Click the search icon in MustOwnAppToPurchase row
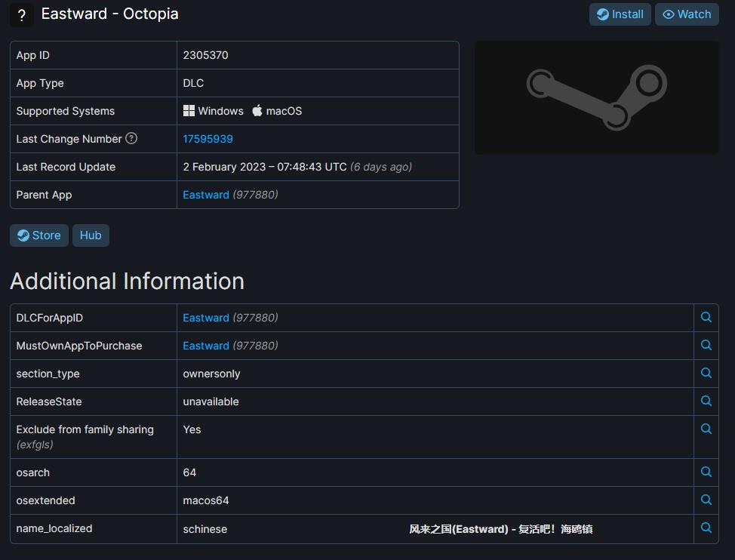The width and height of the screenshot is (735, 560). coord(706,346)
